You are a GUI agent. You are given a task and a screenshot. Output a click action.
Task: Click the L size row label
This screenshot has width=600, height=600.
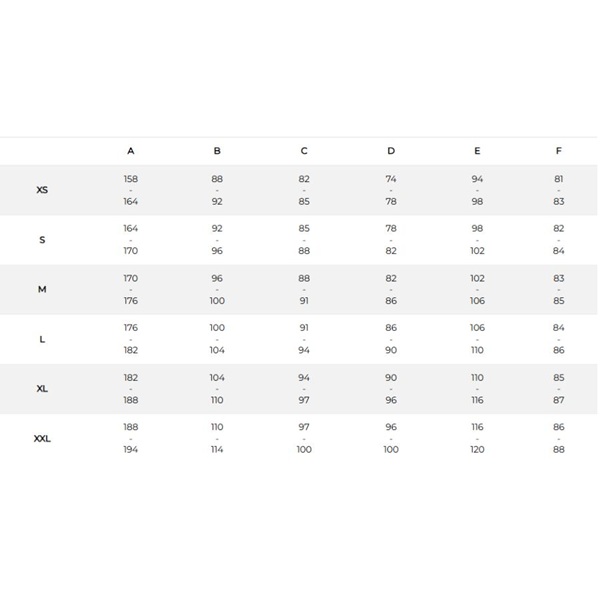point(42,339)
